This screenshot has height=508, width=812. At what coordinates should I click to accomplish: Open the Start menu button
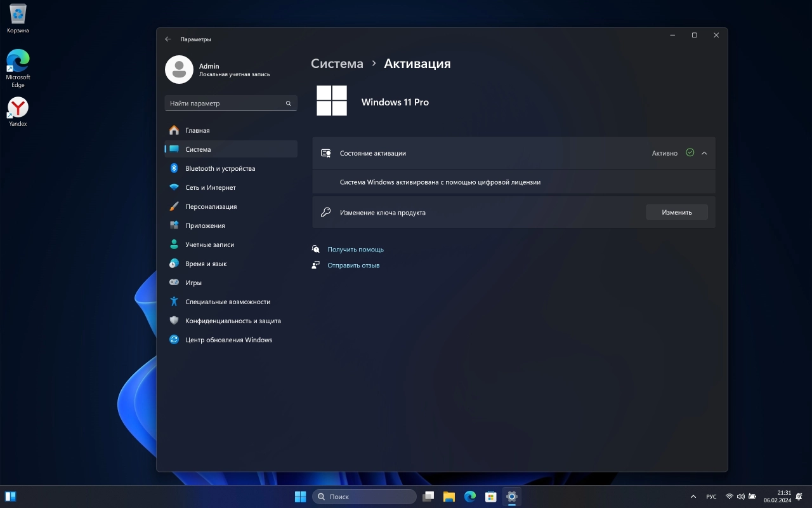tap(300, 497)
